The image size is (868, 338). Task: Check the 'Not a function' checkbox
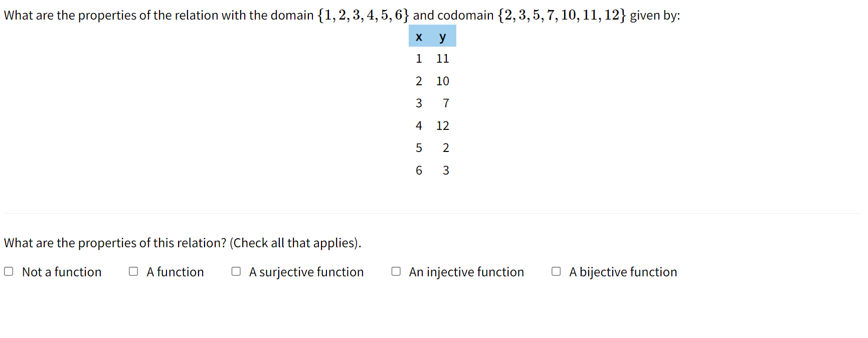click(9, 271)
